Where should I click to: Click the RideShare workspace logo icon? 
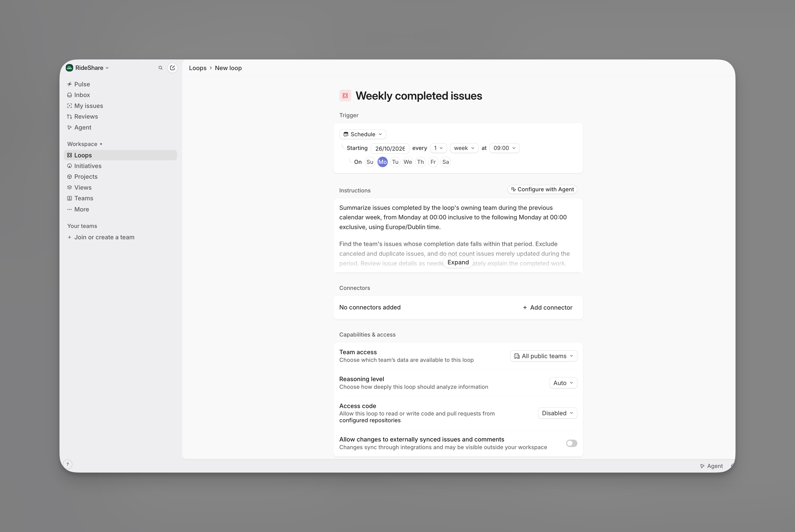pos(70,68)
